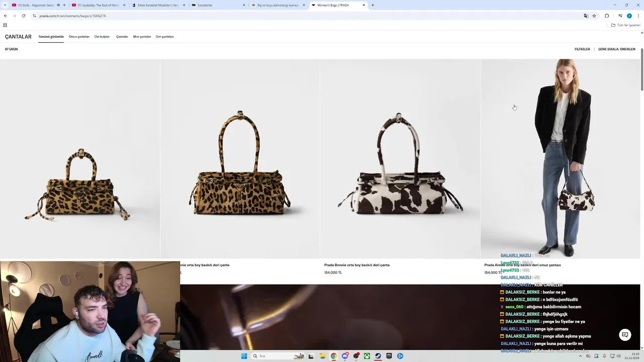Open the browser extensions puzzle icon
This screenshot has height=362, width=644.
pyautogui.click(x=607, y=16)
